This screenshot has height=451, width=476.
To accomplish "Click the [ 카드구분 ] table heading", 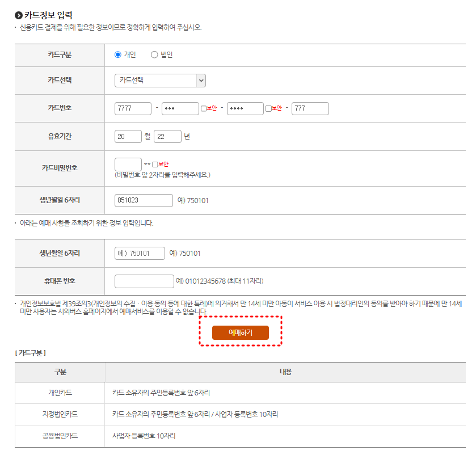I will tap(31, 353).
